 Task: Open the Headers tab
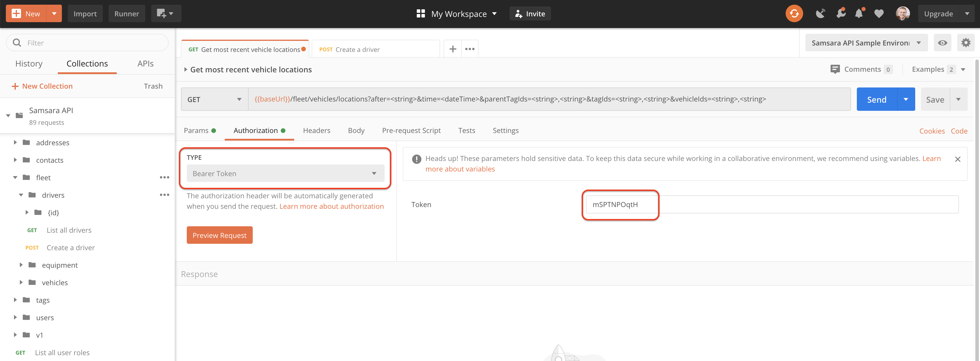click(317, 130)
